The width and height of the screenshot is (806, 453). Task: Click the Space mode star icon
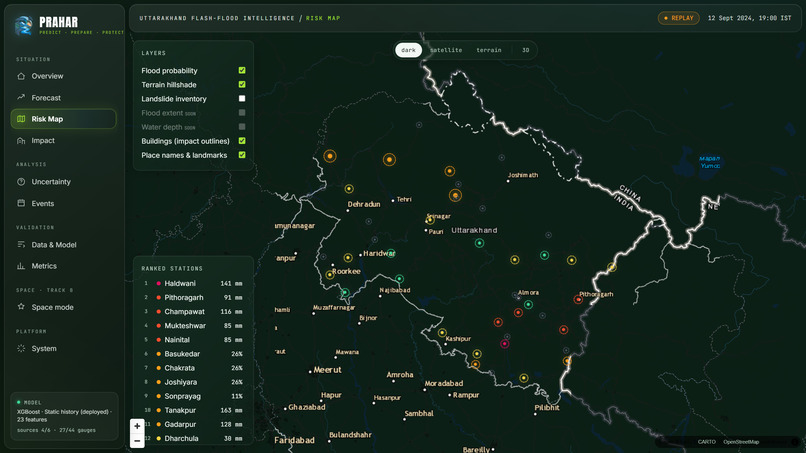pyautogui.click(x=21, y=307)
